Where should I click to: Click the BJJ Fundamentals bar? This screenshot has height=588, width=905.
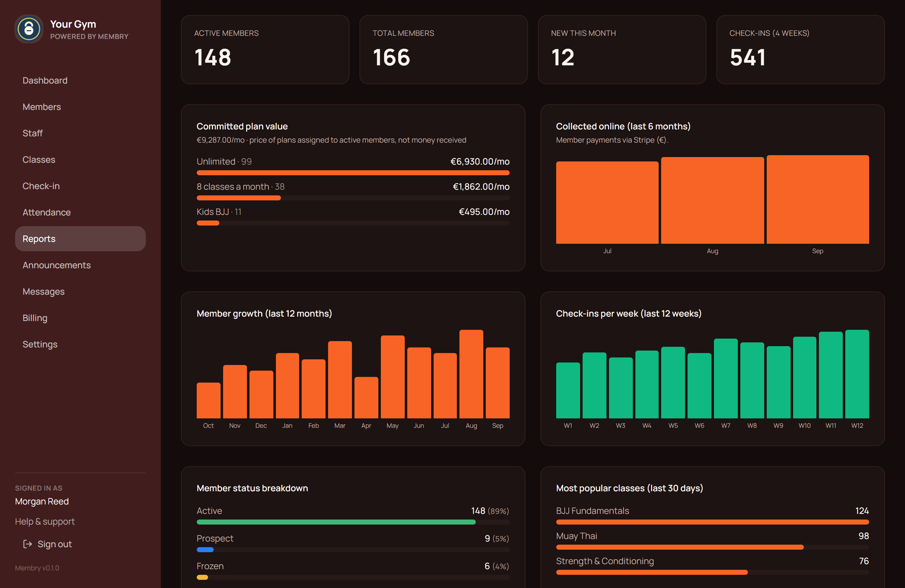coord(713,522)
